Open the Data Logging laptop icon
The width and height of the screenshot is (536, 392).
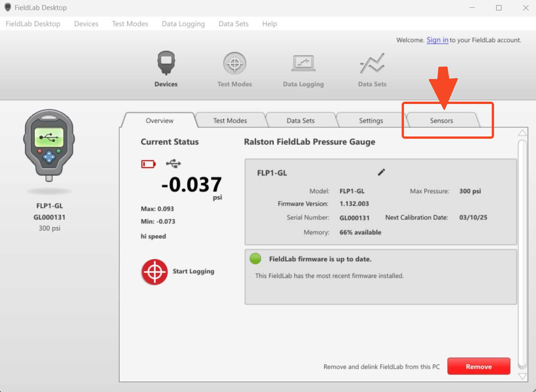pos(303,63)
